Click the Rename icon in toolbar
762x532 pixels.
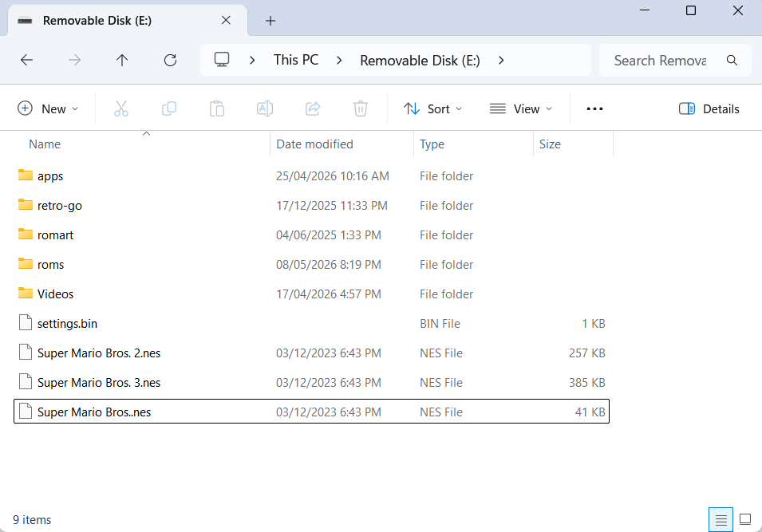[x=264, y=108]
